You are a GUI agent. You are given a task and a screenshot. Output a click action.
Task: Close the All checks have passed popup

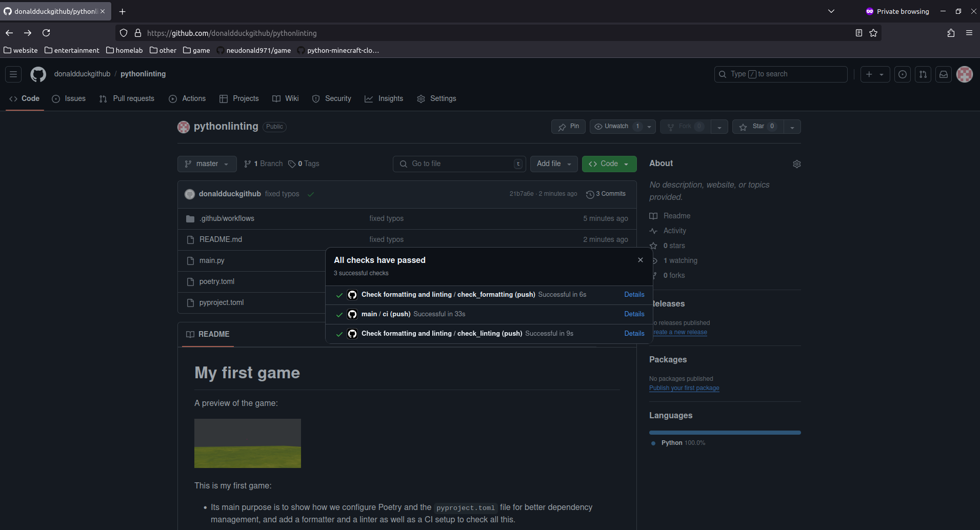641,260
